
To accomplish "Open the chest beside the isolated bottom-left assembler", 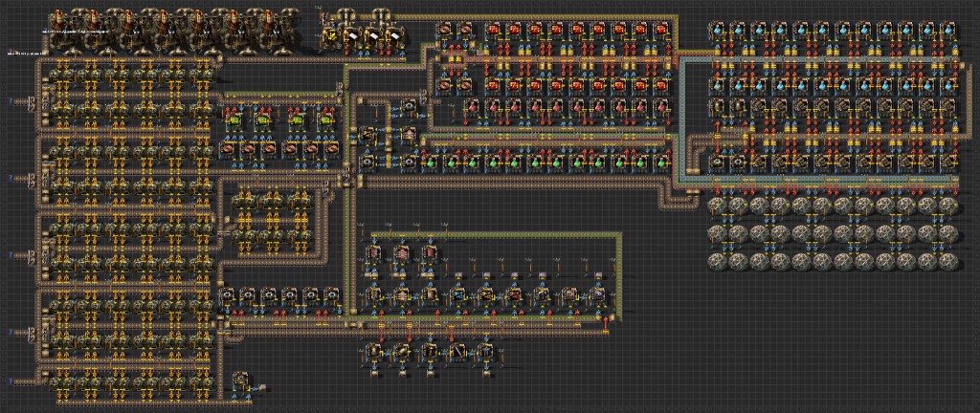I will coord(262,387).
